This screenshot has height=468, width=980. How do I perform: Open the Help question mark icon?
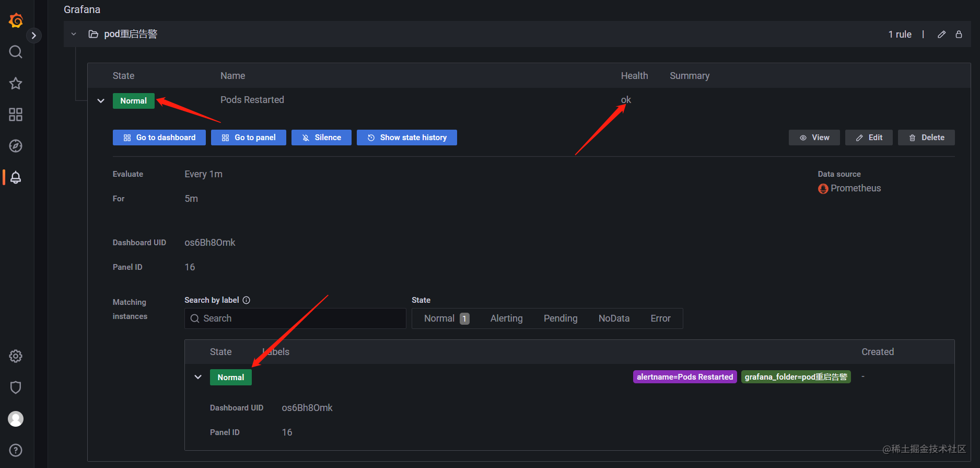[x=16, y=450]
